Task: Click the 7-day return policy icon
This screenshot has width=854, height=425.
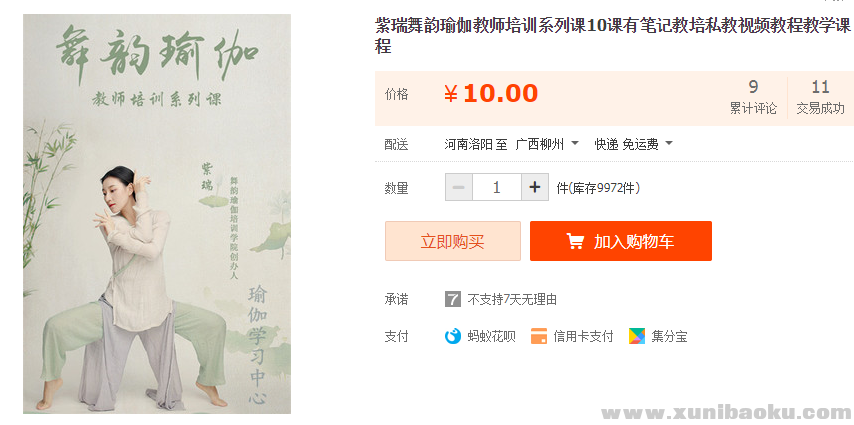Action: pos(453,299)
